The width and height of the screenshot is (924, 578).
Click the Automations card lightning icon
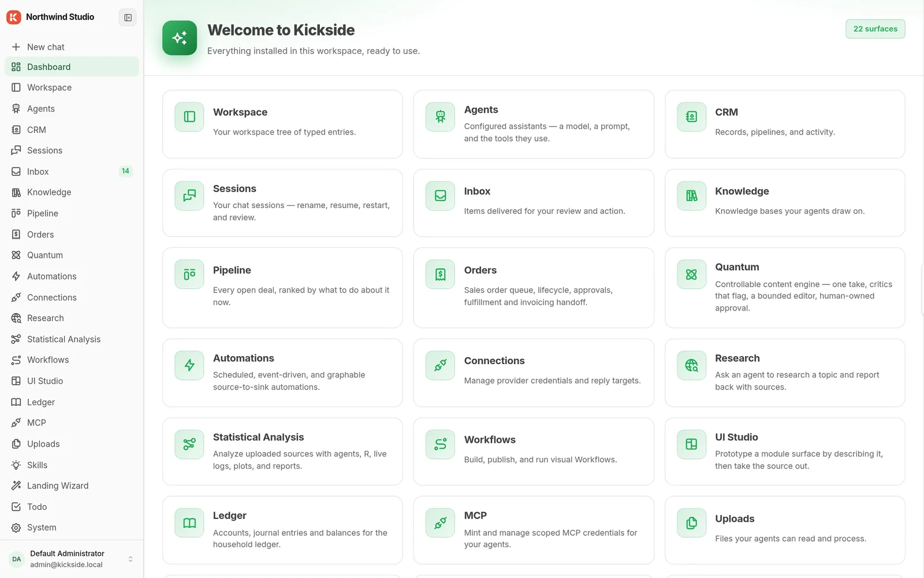coord(189,365)
